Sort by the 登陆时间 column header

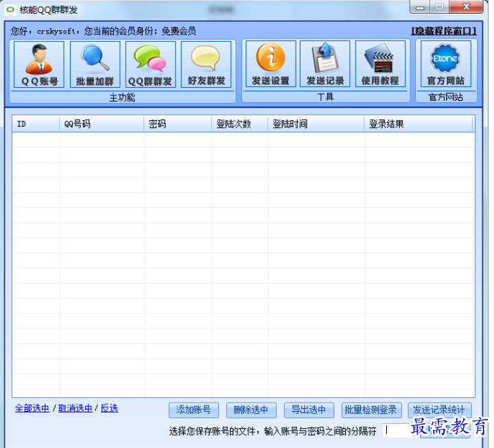[x=316, y=123]
